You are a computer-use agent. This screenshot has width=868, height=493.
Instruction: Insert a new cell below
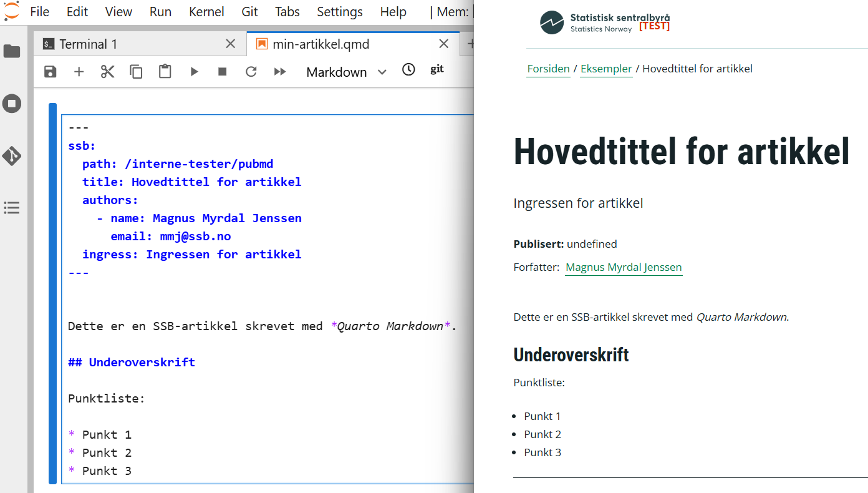point(79,71)
